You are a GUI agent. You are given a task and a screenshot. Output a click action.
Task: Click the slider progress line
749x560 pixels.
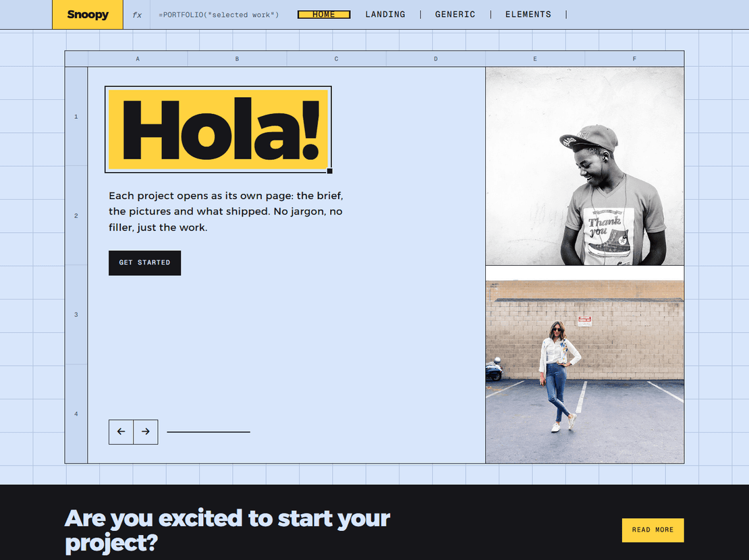pyautogui.click(x=209, y=432)
